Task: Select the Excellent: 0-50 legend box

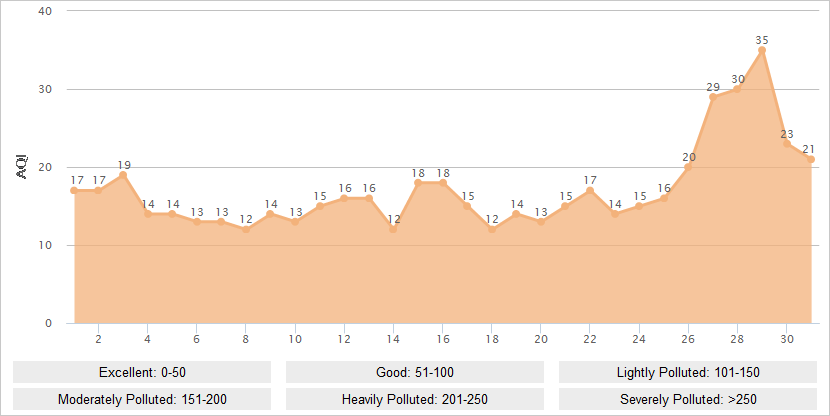Action: [142, 372]
